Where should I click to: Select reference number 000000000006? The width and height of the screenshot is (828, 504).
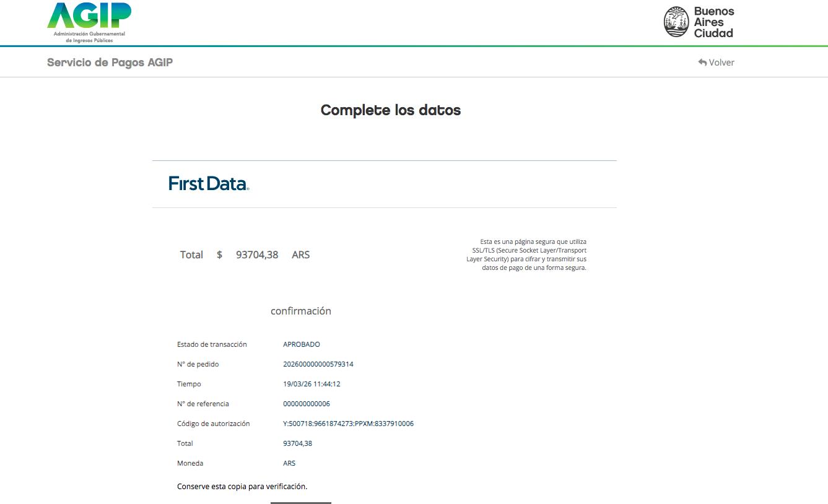(x=307, y=404)
